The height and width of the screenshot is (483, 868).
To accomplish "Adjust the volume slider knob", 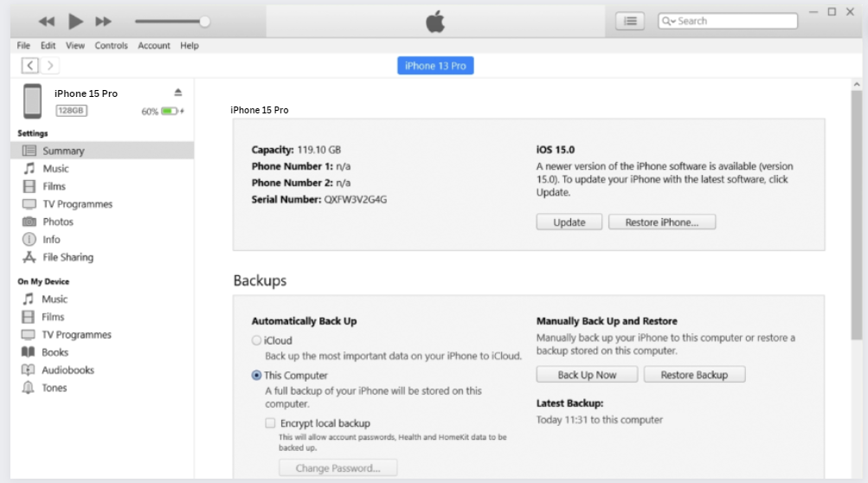I will click(x=205, y=22).
